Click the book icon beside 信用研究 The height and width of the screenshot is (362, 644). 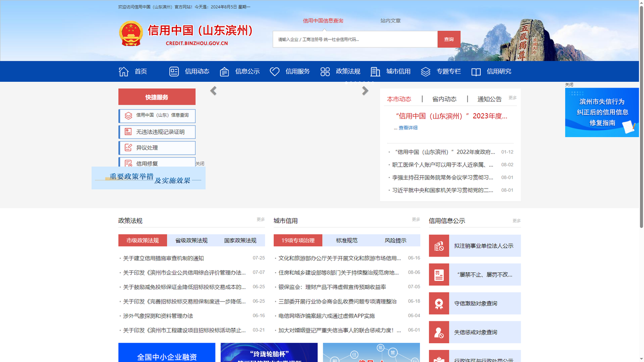(x=476, y=72)
